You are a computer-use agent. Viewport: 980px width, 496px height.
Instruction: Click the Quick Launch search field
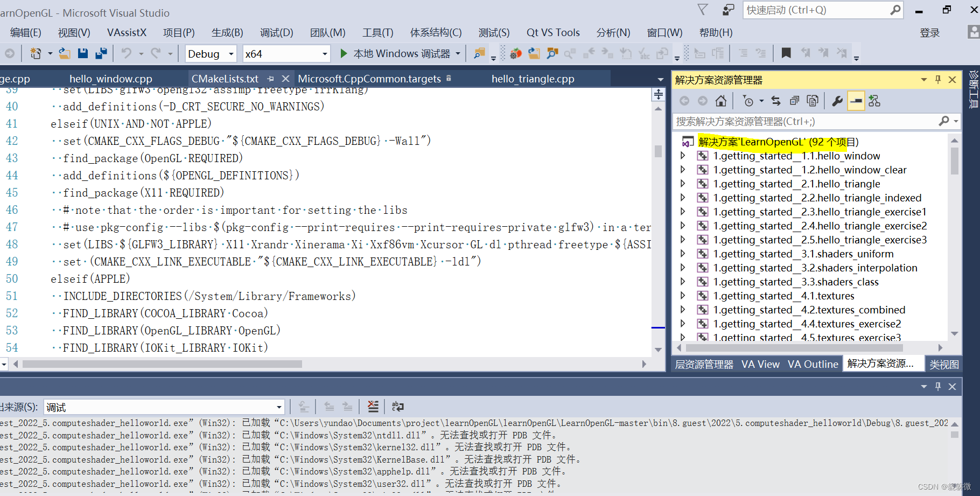pos(823,10)
